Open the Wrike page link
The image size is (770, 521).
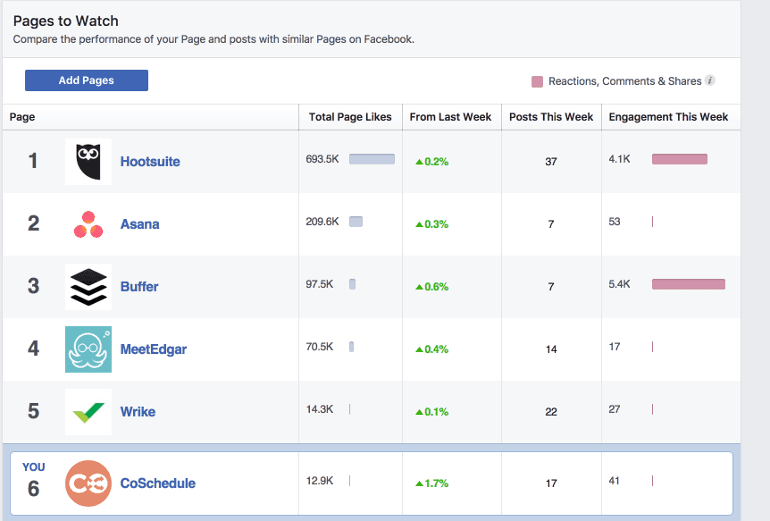pos(138,411)
